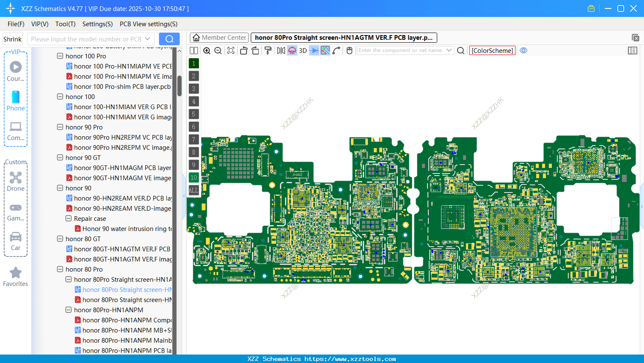Image resolution: width=644 pixels, height=363 pixels.
Task: Open the right side panel layout icon
Action: coord(633,50)
